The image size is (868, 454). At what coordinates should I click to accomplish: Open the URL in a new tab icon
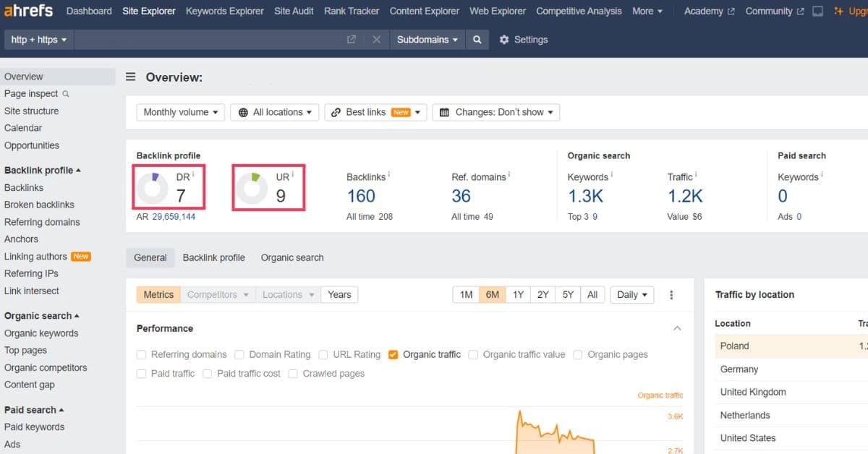pos(352,40)
